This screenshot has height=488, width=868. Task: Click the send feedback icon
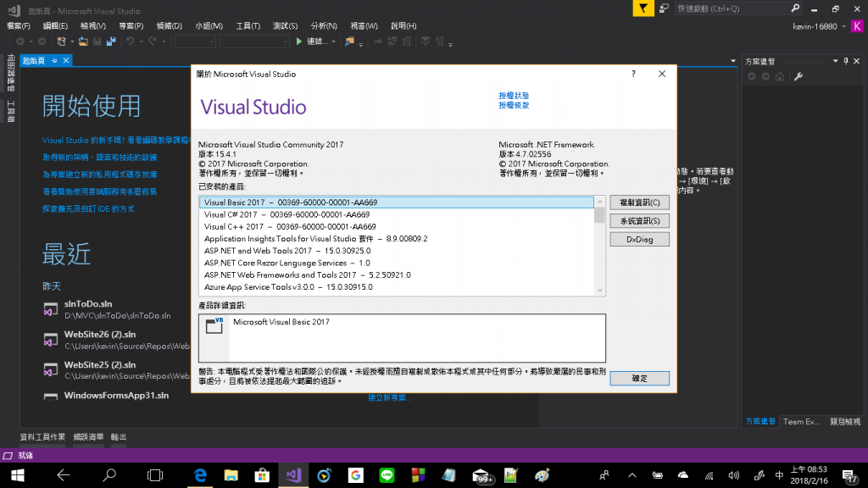(664, 8)
